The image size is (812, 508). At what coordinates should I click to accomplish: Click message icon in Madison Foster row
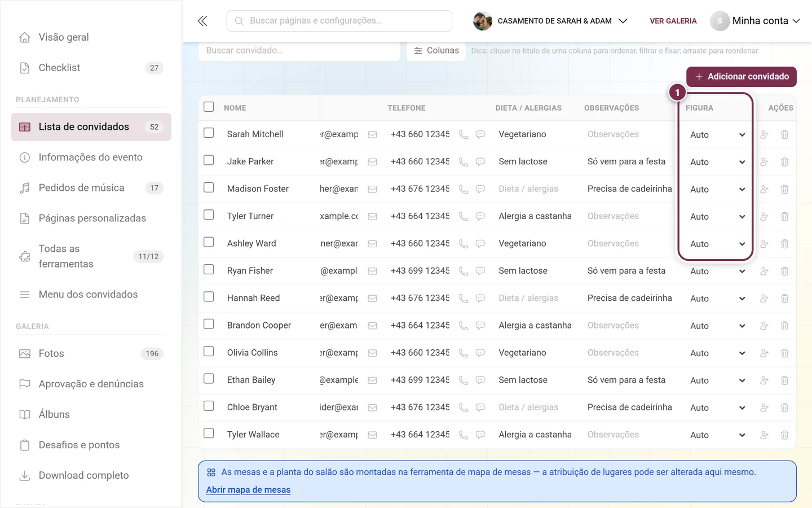[480, 189]
